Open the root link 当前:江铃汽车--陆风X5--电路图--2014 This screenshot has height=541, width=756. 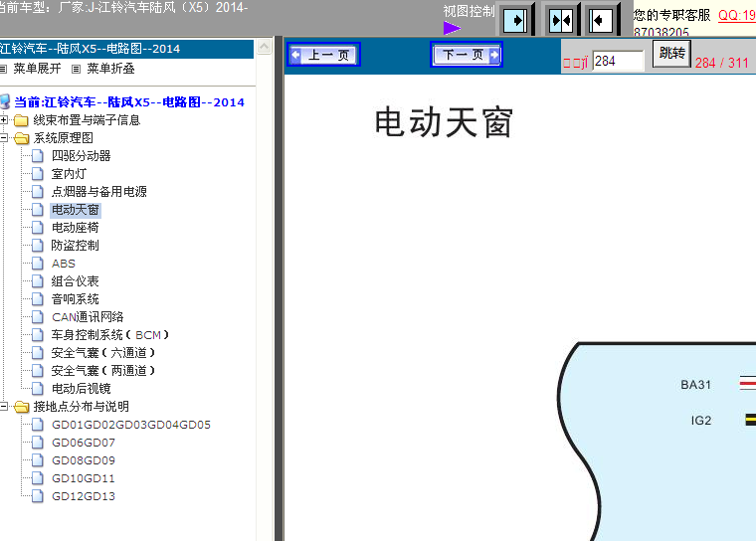[129, 102]
